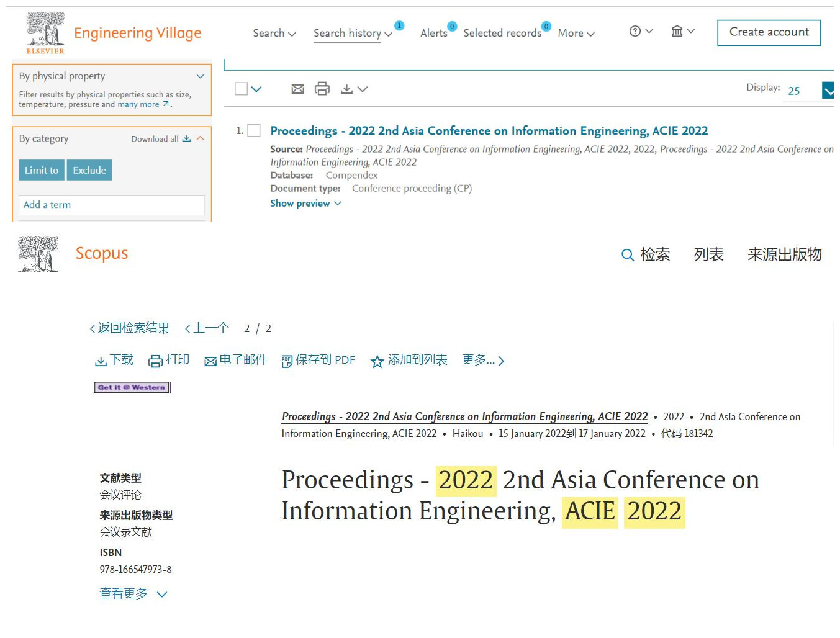The height and width of the screenshot is (638, 840).
Task: Open Selected records in top navigation
Action: [x=502, y=33]
